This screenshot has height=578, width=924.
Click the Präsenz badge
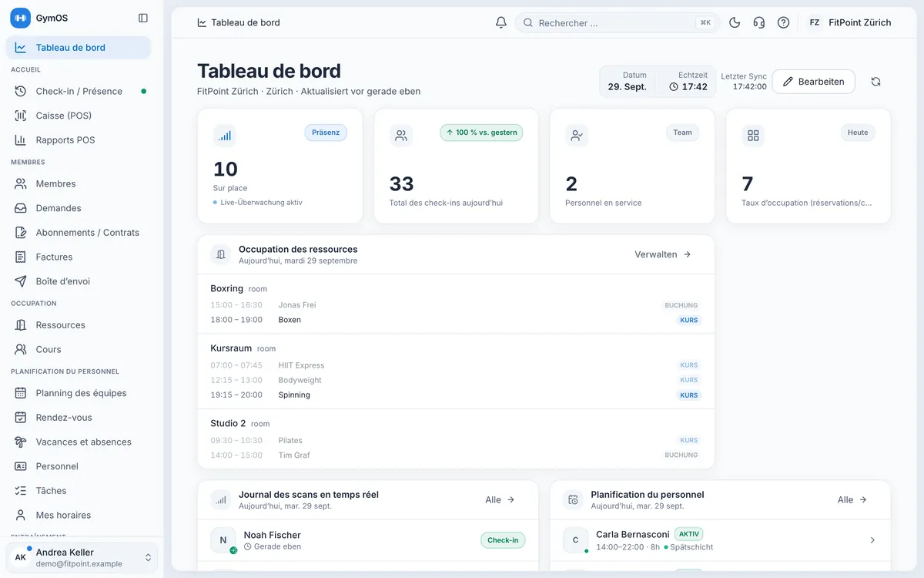pos(326,133)
